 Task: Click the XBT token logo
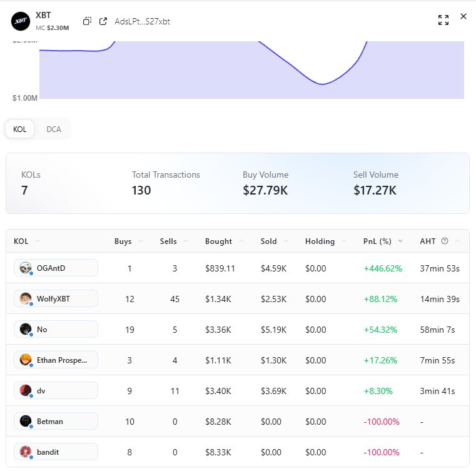pos(21,21)
